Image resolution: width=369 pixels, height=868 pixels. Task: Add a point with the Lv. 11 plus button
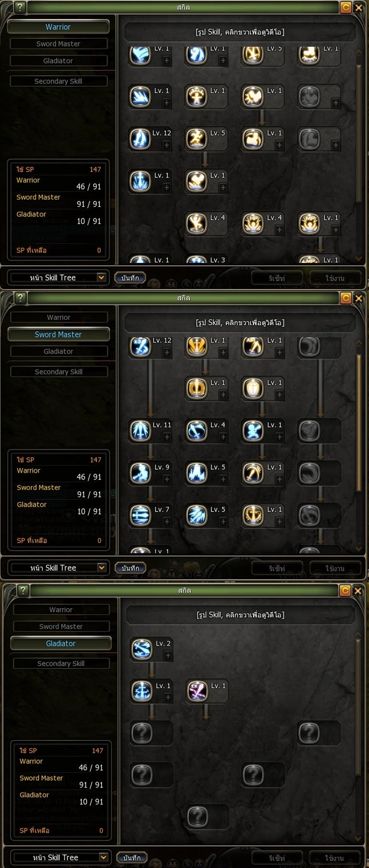pyautogui.click(x=167, y=437)
